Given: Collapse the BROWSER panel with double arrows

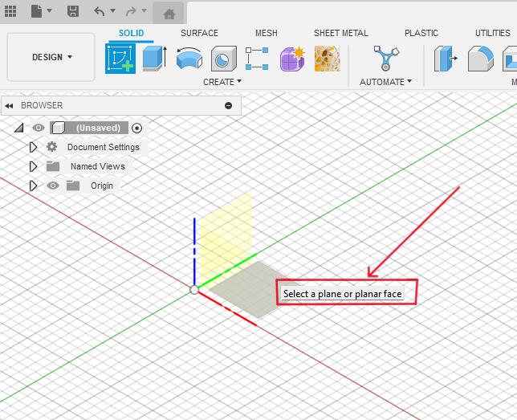Looking at the screenshot, I should click(10, 106).
